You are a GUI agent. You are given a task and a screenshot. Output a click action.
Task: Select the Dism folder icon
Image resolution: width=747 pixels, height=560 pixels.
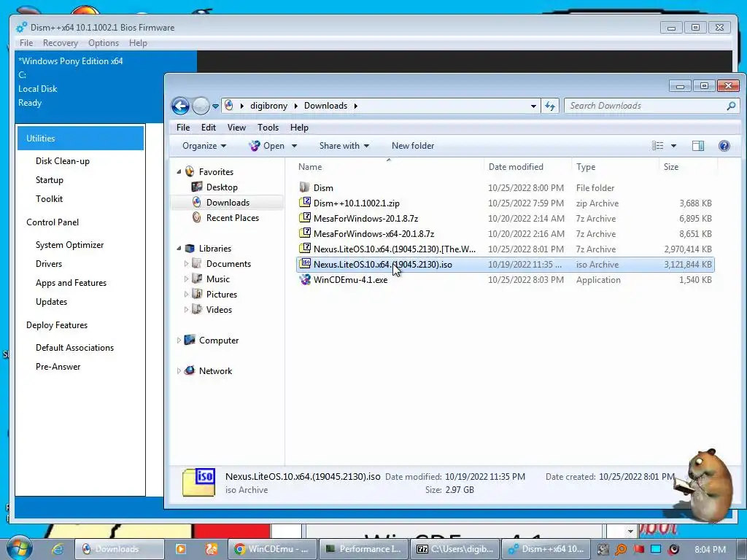tap(304, 187)
